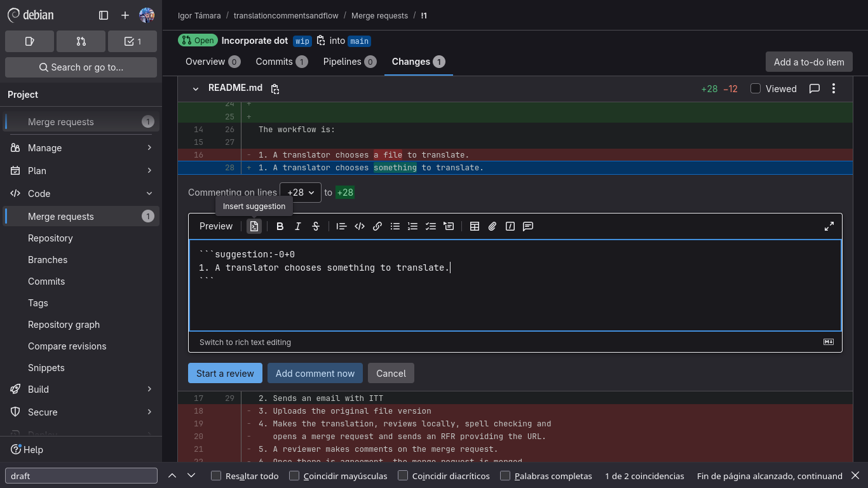Insert a comment template
Viewport: 868px width, 488px height.
528,226
